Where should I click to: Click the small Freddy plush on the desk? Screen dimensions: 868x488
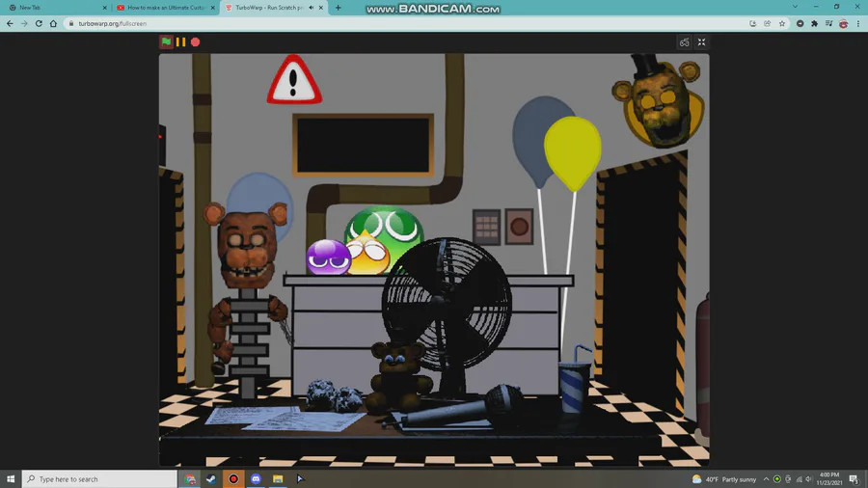(398, 377)
